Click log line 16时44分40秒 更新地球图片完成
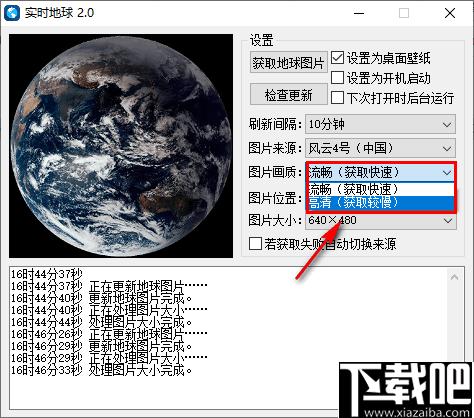 pyautogui.click(x=102, y=298)
